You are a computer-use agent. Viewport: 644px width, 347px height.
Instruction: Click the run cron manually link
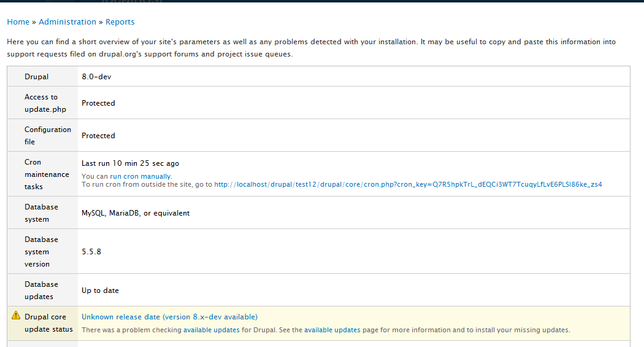click(x=140, y=176)
